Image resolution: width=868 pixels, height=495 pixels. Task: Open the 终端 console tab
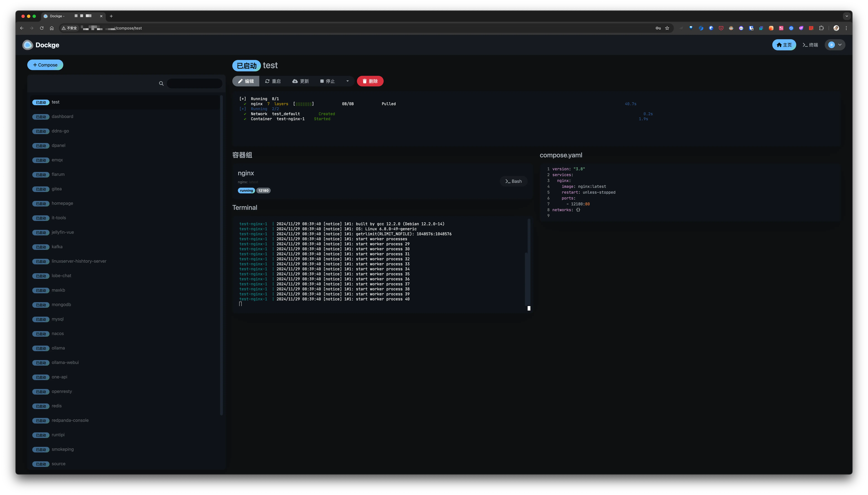coord(810,45)
